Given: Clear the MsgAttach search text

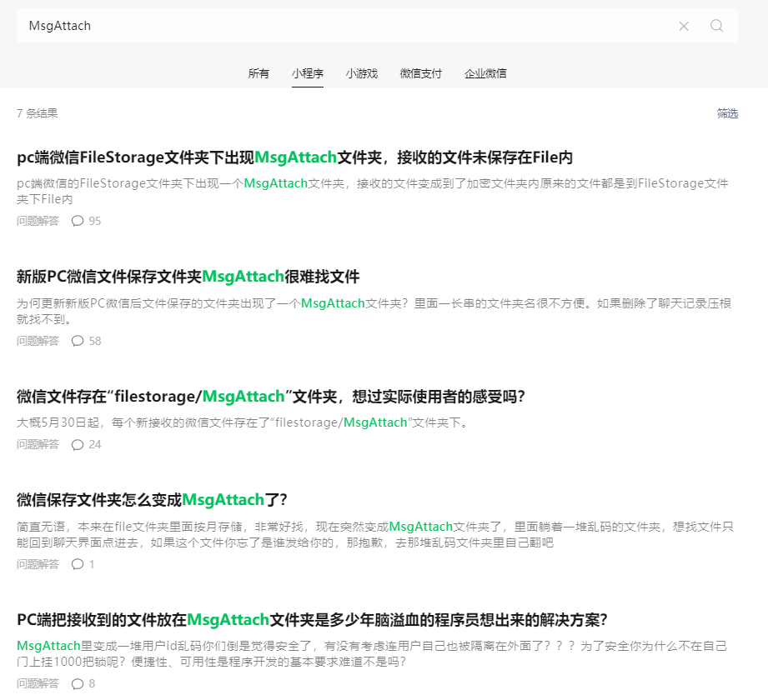Looking at the screenshot, I should coord(684,26).
